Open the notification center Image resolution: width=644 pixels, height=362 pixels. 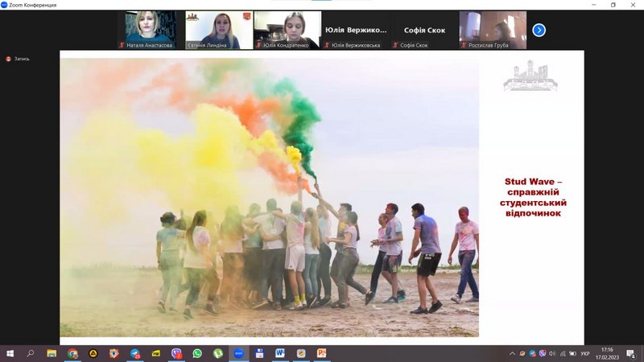click(x=631, y=354)
